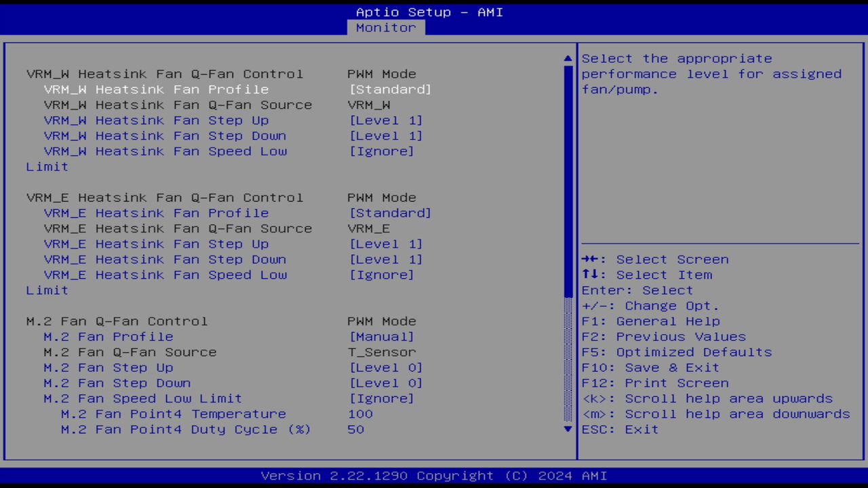The width and height of the screenshot is (868, 488).
Task: Open M.2 Fan Profile [Manual] dropdown
Action: click(381, 338)
